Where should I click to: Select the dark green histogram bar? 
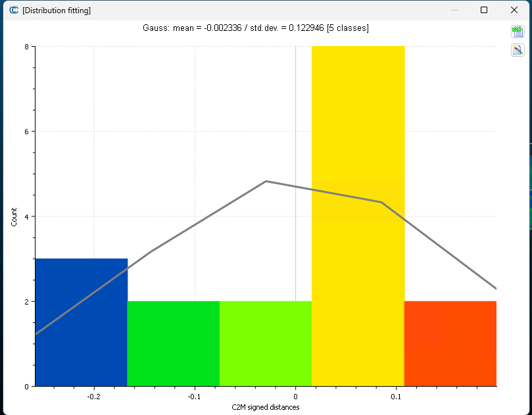coord(174,343)
